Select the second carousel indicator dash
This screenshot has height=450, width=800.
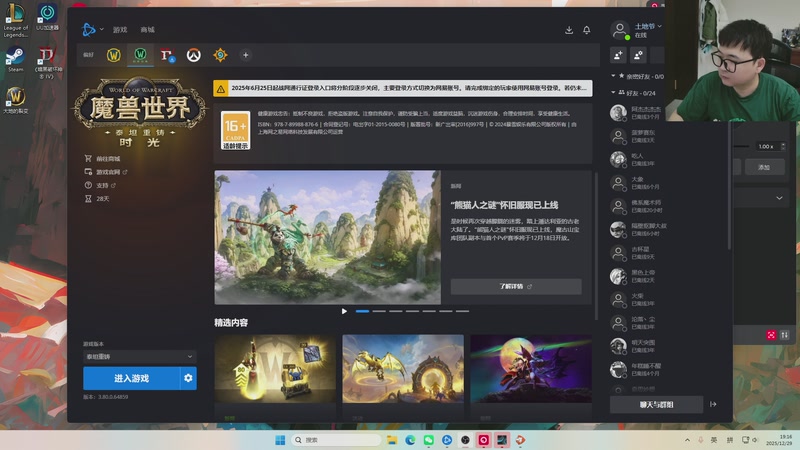click(x=379, y=311)
